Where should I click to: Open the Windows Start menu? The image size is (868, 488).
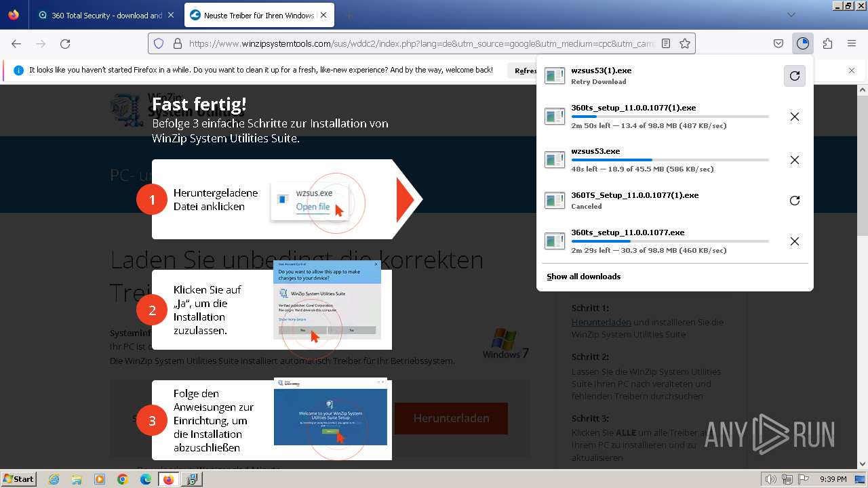18,479
